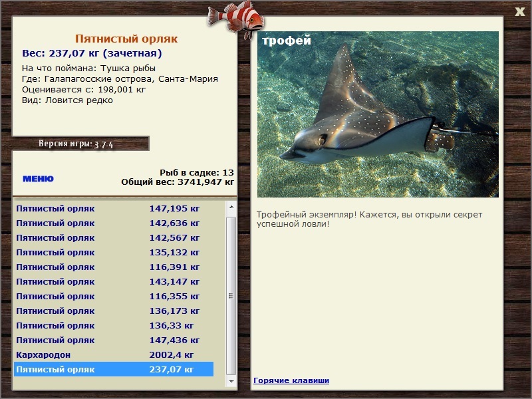Select the Пятнистый орляк 116,391 кг entry

[114, 267]
